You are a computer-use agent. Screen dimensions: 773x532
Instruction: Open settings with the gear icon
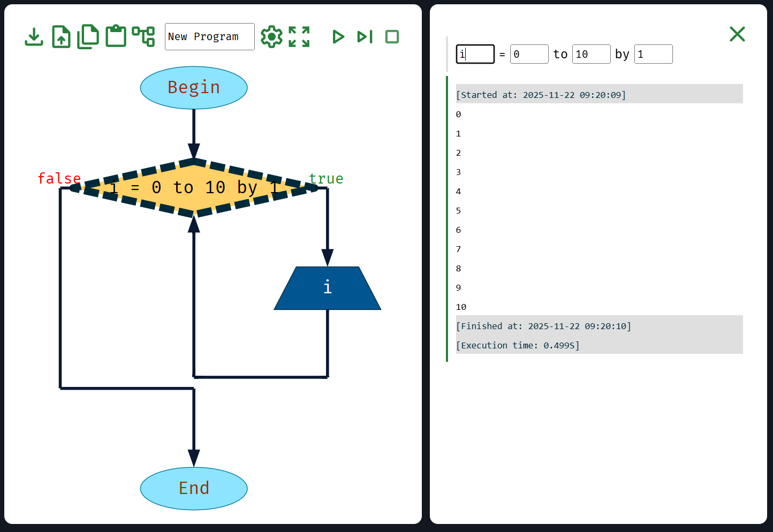[271, 37]
